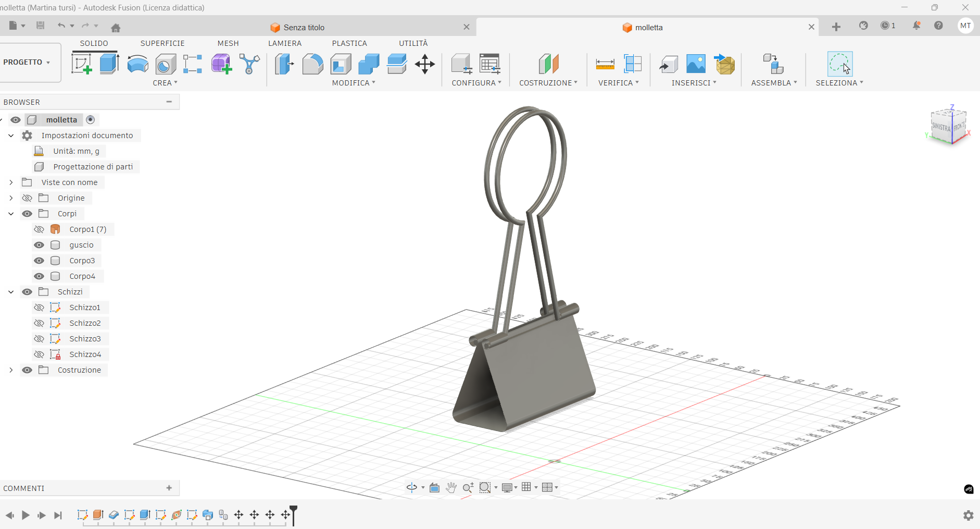Show the hidden Corpo1 (7) body
Viewport: 980px width, 529px height.
click(39, 229)
